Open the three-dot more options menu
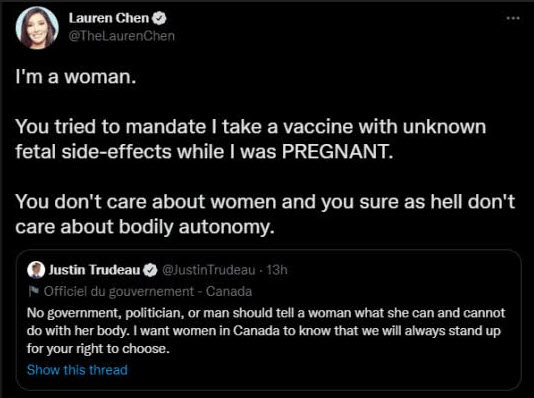This screenshot has height=398, width=534. click(513, 18)
